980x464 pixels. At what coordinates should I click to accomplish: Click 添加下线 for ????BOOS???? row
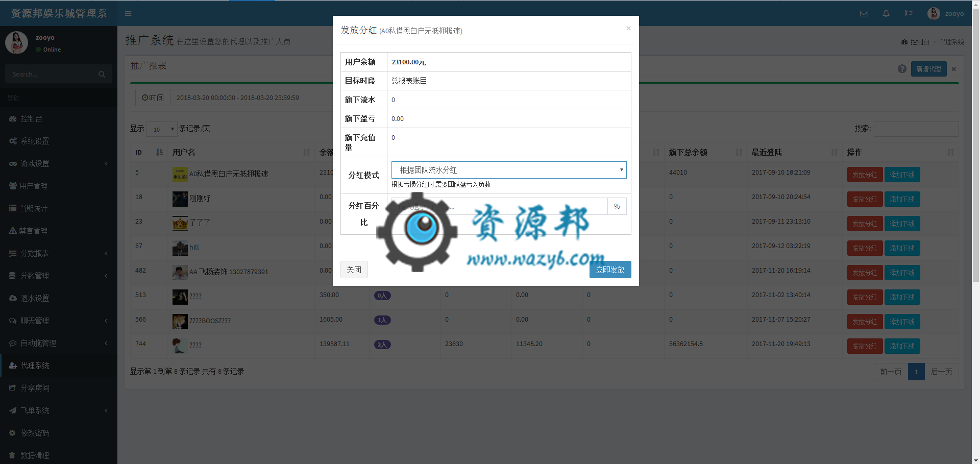coord(902,322)
